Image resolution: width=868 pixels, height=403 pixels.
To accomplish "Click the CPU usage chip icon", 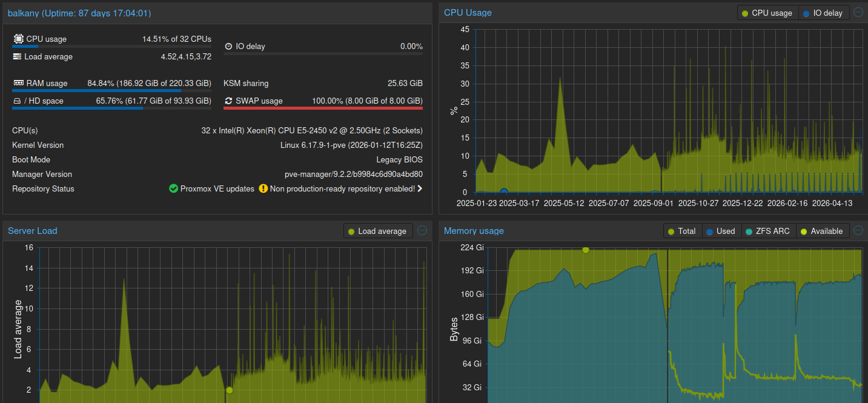I will click(18, 39).
